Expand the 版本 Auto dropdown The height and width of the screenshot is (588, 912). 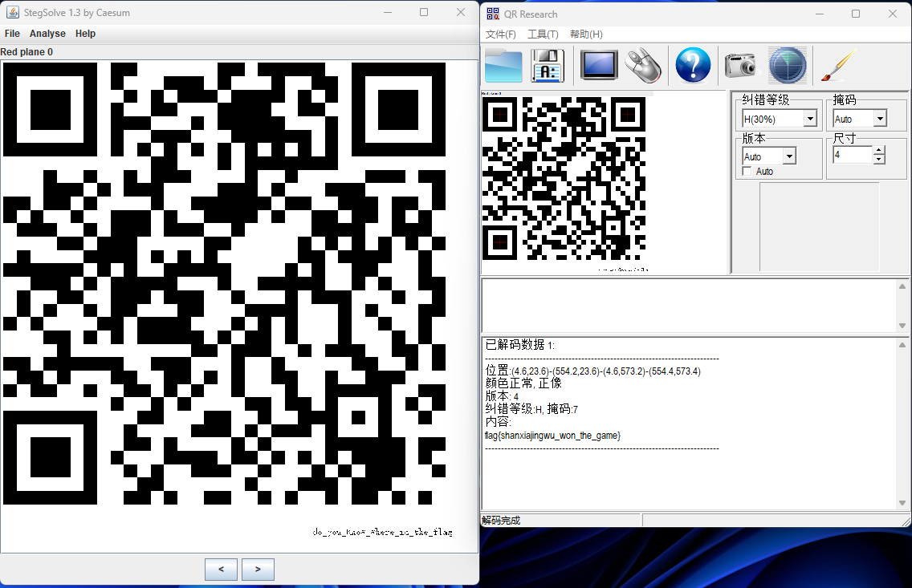pyautogui.click(x=789, y=156)
